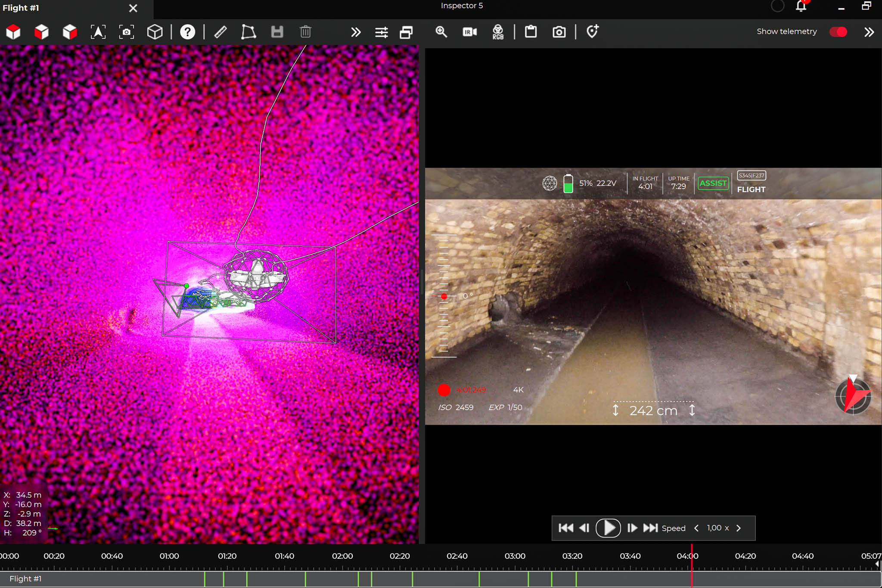Toggle the 3D view screenshot capture frame
The height and width of the screenshot is (588, 882).
[126, 32]
